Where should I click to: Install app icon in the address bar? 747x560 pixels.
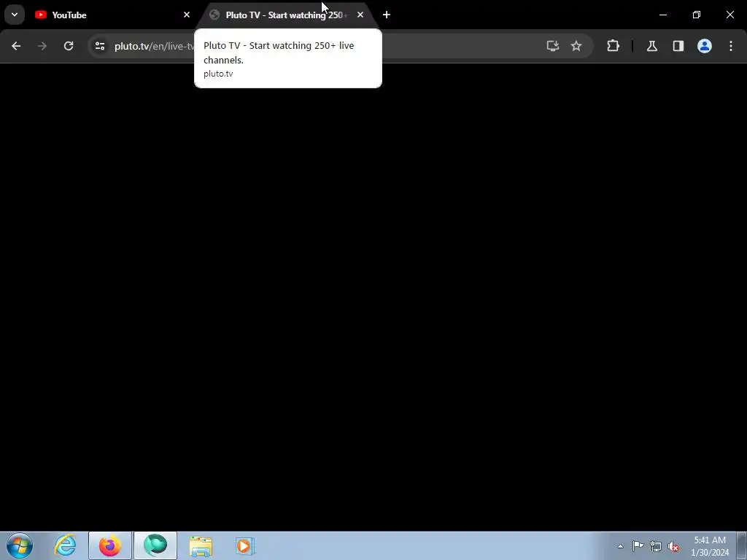click(553, 46)
